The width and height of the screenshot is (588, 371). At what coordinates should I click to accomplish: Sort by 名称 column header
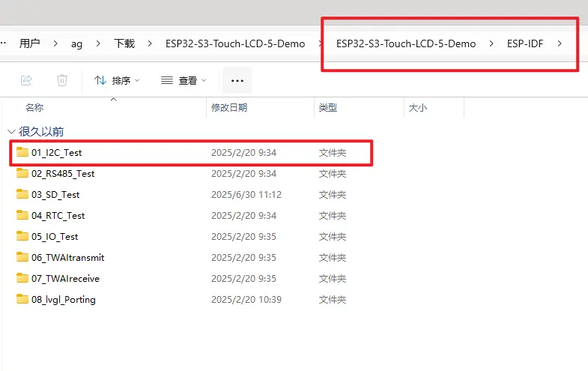click(34, 108)
